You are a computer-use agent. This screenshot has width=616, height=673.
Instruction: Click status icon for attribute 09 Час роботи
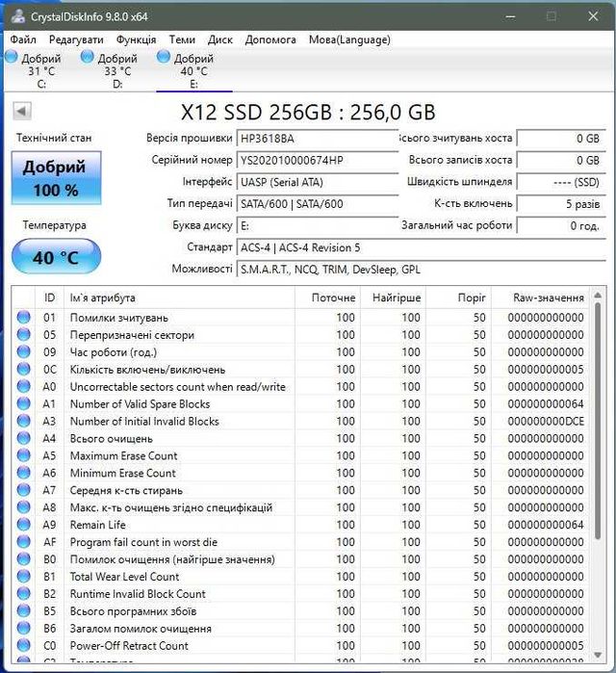pos(24,351)
